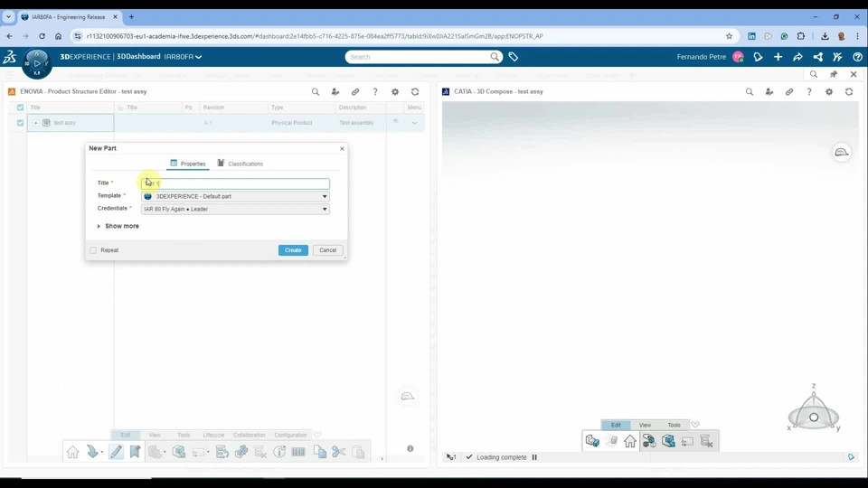Open the IAR80FA dashboard dropdown
The width and height of the screenshot is (868, 488).
pyautogui.click(x=183, y=56)
